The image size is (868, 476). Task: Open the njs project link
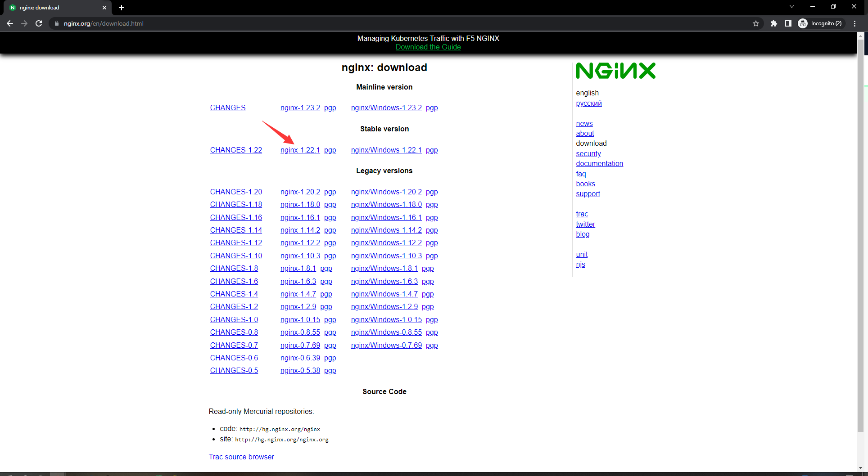click(x=580, y=264)
